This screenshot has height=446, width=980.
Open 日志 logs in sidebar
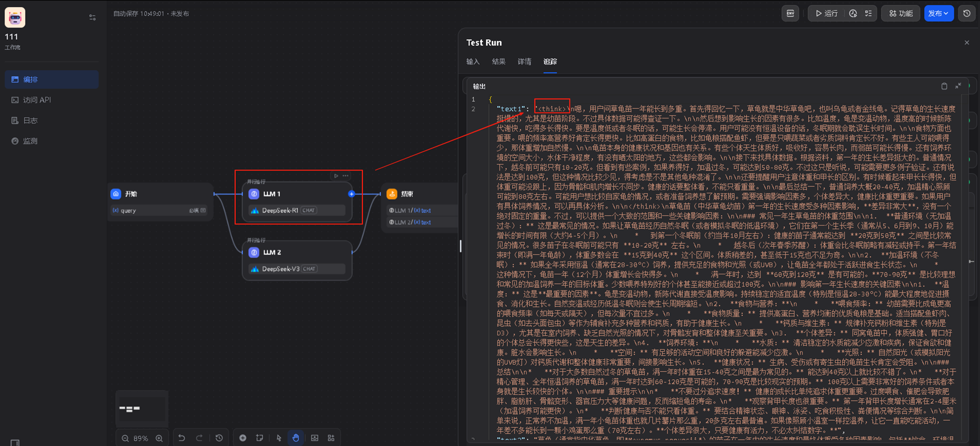pos(52,120)
